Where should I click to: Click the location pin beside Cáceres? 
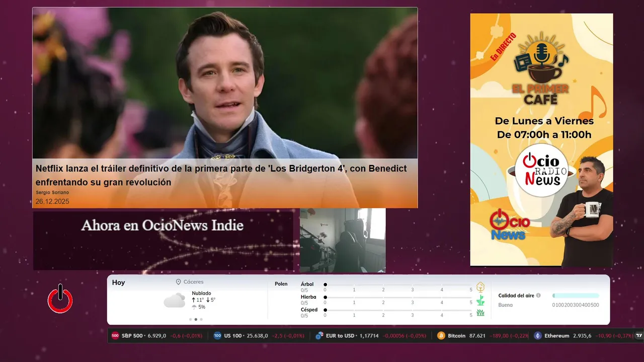178,282
